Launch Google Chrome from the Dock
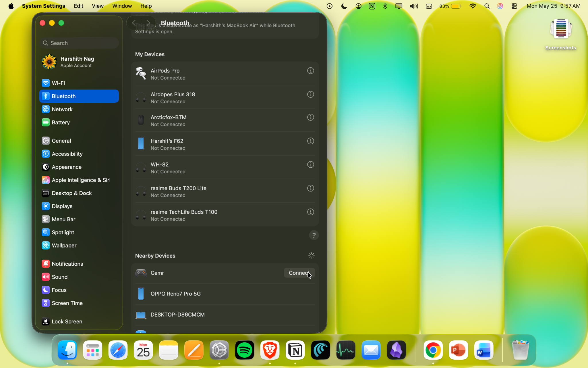Viewport: 588px width, 368px height. 433,350
